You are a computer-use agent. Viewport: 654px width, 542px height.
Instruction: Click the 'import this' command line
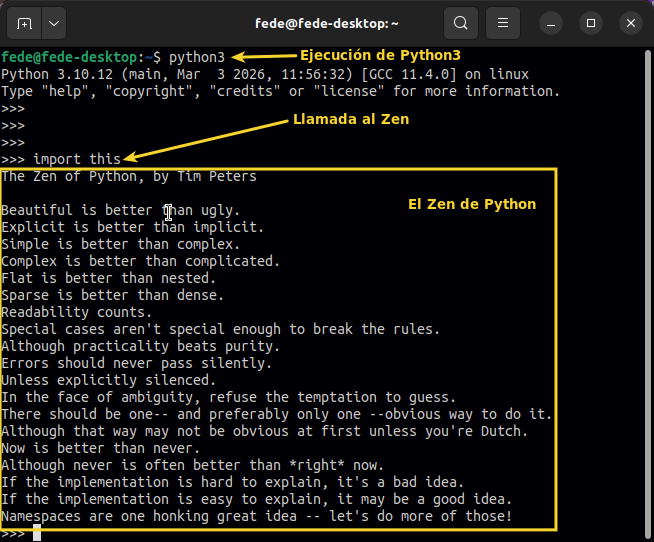(61, 159)
